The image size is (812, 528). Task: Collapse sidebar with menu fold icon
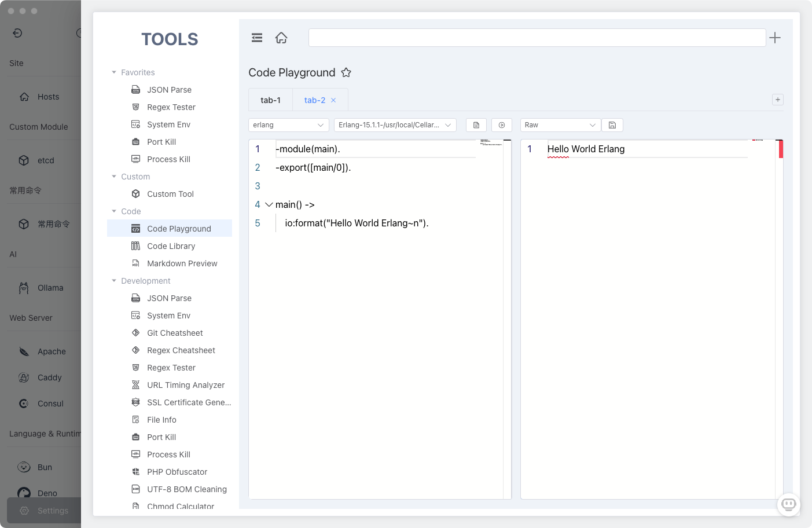click(x=257, y=38)
